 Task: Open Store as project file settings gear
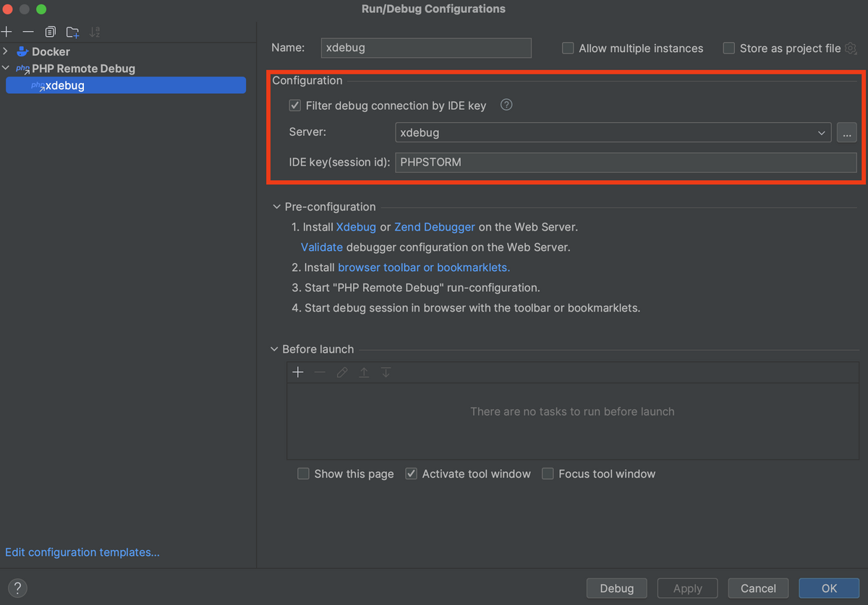(851, 48)
